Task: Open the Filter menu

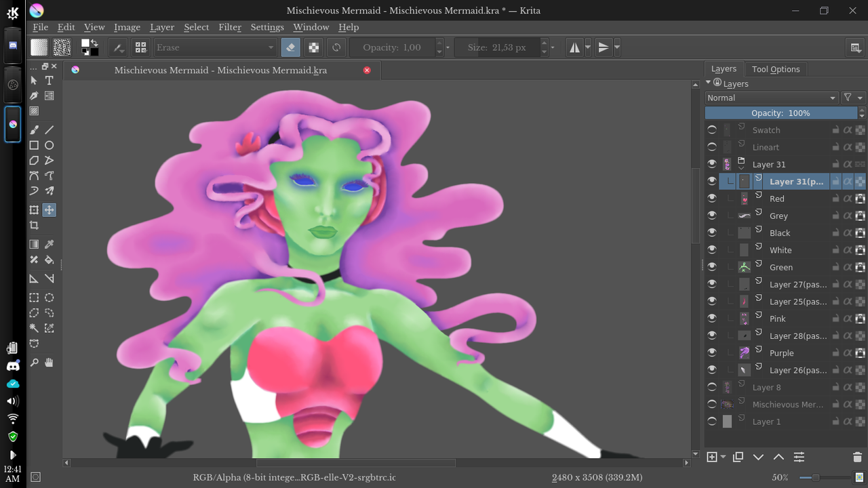Action: point(230,27)
